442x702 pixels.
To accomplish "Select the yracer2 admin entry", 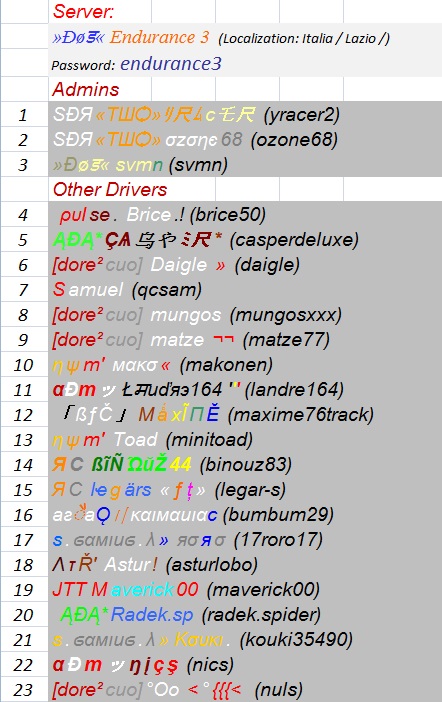I will point(245,115).
